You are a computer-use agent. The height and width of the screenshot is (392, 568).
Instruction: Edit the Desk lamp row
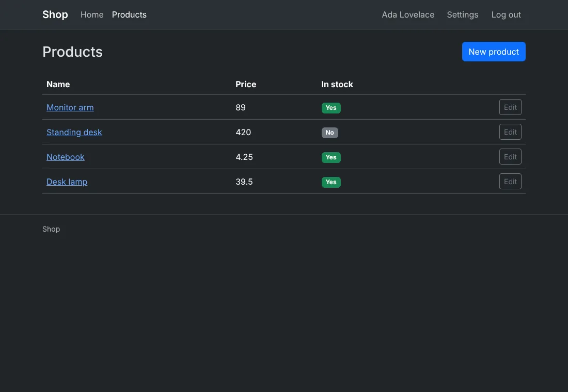point(510,182)
